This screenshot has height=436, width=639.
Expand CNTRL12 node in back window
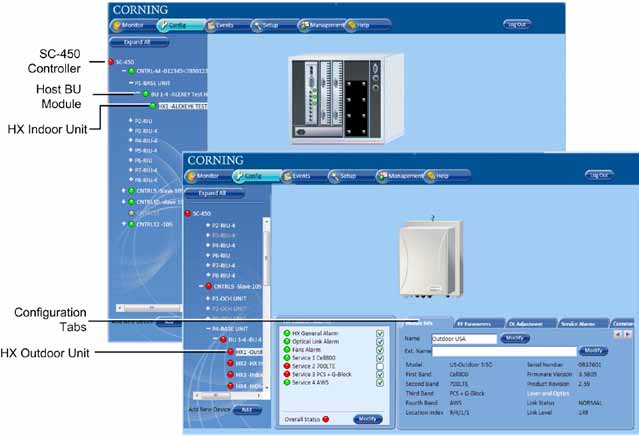[x=123, y=224]
